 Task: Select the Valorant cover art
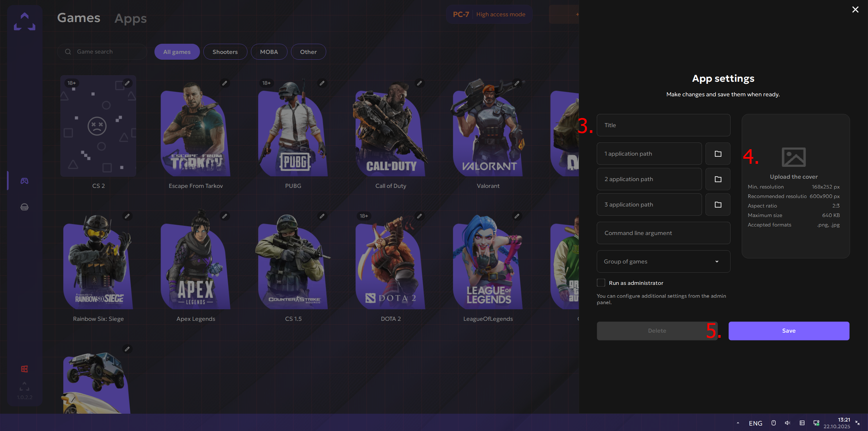tap(488, 128)
